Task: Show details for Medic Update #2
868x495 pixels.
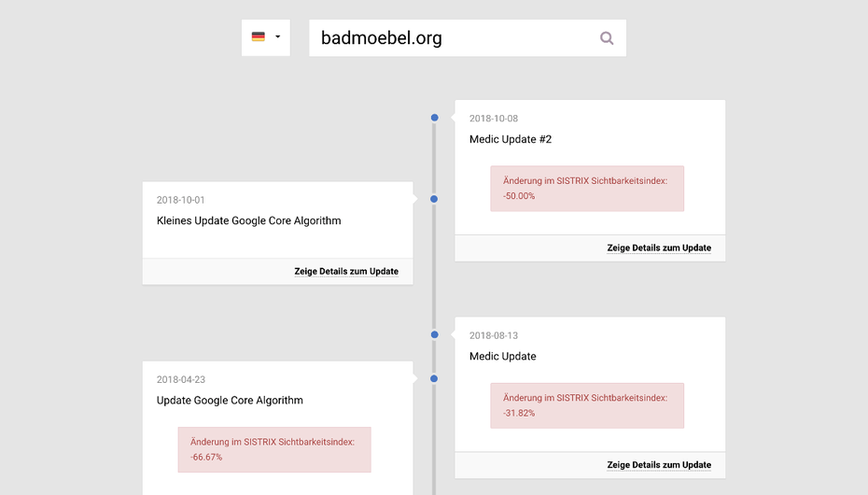Action: coord(659,247)
